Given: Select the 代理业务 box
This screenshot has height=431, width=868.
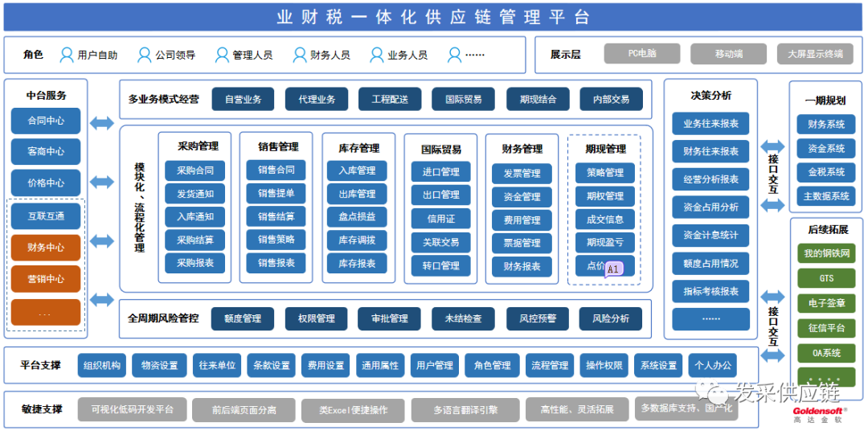Looking at the screenshot, I should [x=317, y=99].
